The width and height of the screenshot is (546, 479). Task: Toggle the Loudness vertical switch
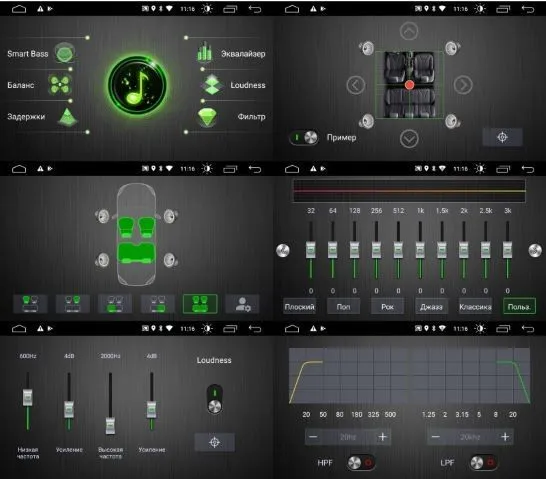(214, 399)
